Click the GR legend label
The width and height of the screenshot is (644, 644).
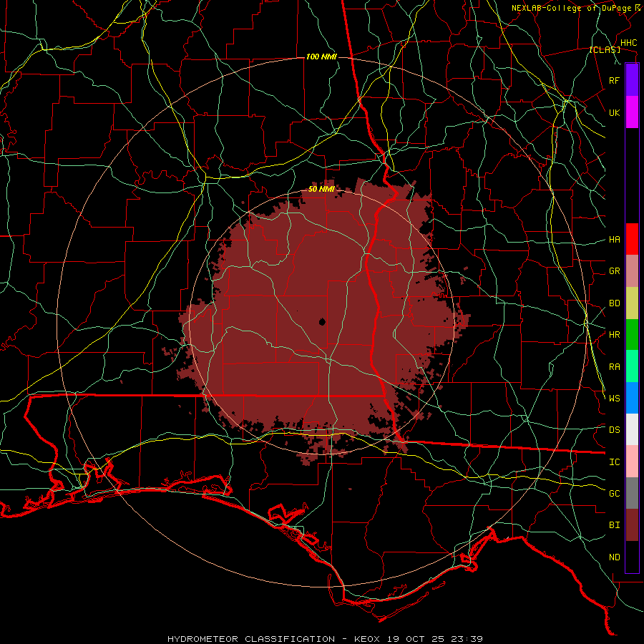click(615, 271)
